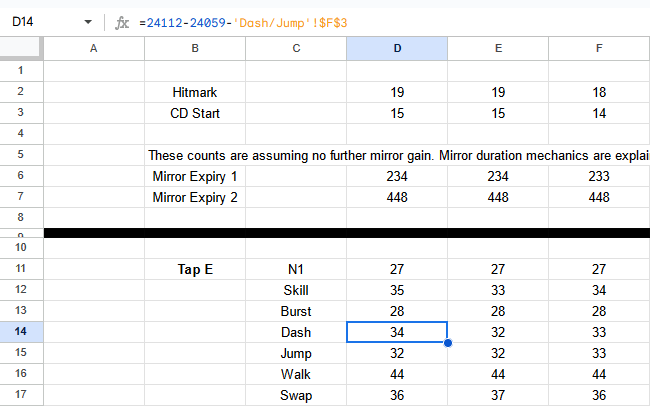Select column F header

(x=598, y=49)
